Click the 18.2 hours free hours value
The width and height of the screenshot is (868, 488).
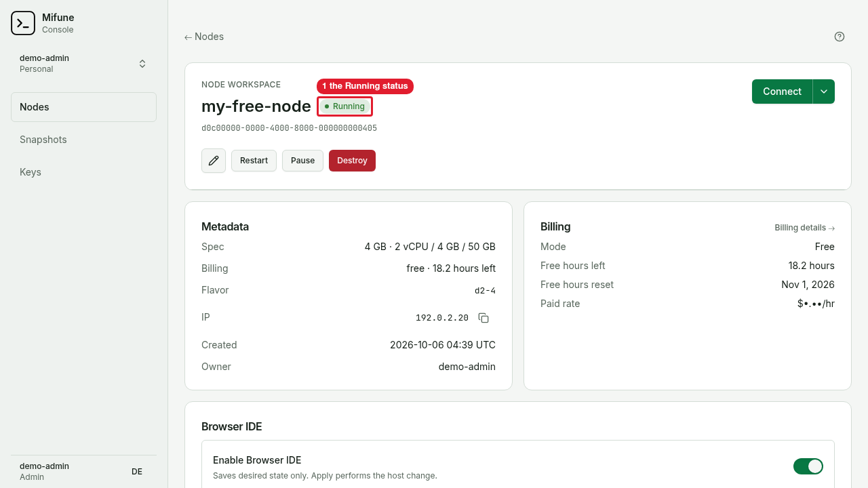811,266
